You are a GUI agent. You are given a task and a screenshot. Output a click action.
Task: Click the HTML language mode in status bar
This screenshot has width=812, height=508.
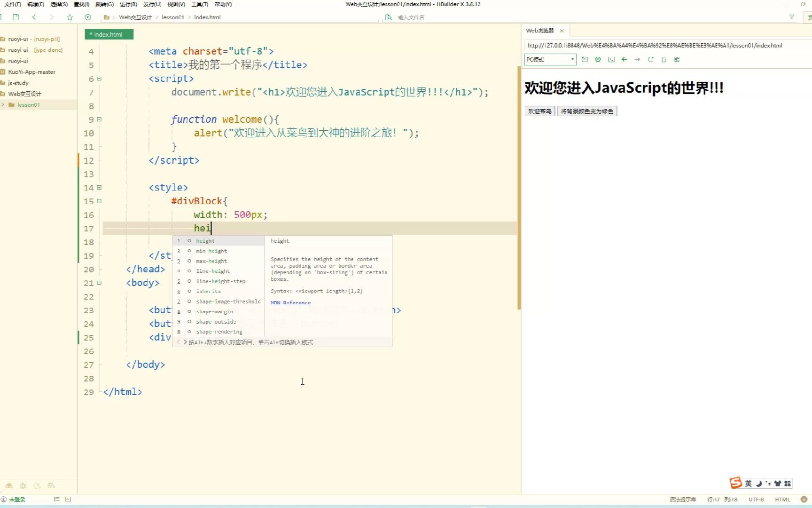click(782, 500)
